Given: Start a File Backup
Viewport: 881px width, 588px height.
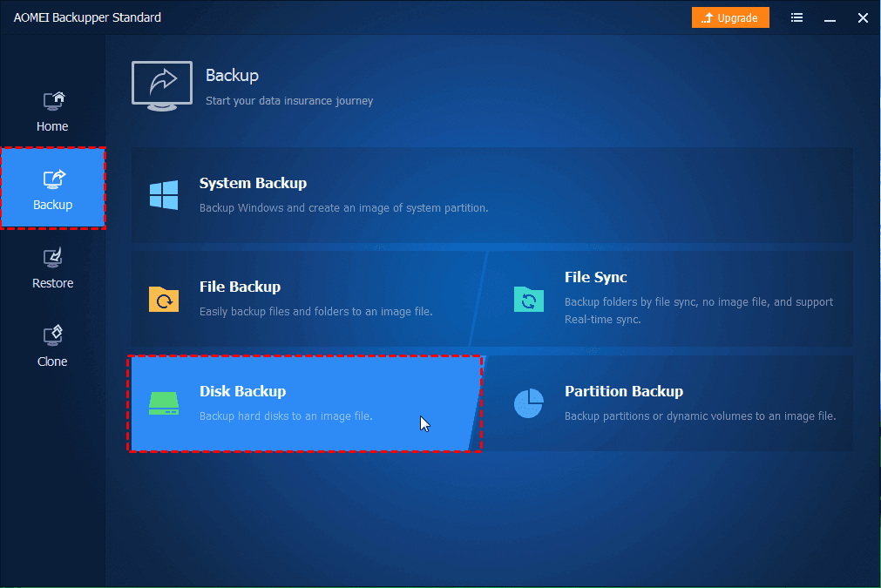Looking at the screenshot, I should tap(288, 298).
